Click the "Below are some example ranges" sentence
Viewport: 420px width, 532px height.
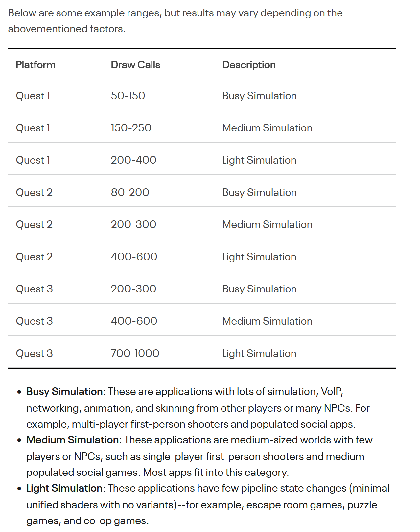175,13
